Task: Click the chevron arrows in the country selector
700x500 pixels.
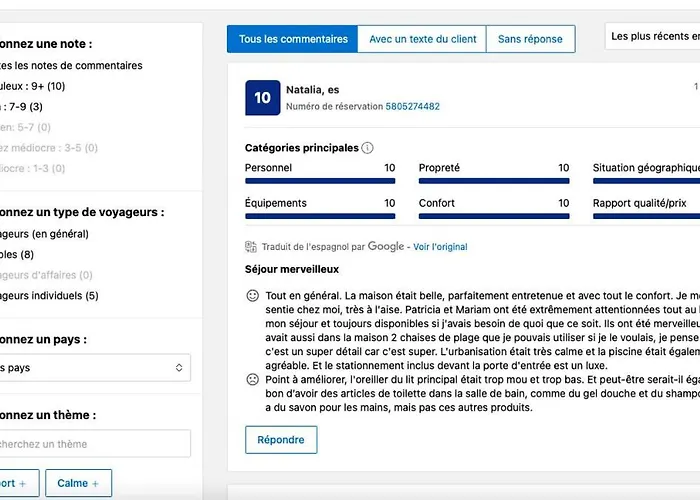Action: coord(179,368)
